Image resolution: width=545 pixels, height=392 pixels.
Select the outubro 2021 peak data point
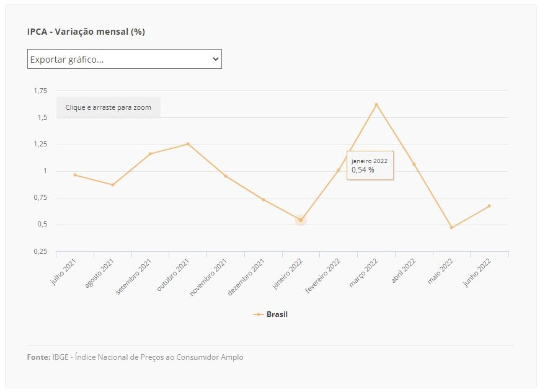188,144
